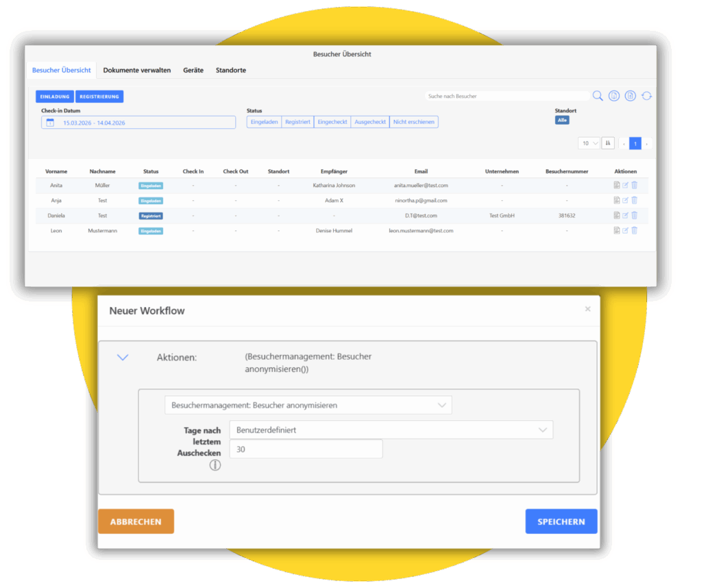Click the EINLADUNG button
Screen dimensions: 706x588
55,97
